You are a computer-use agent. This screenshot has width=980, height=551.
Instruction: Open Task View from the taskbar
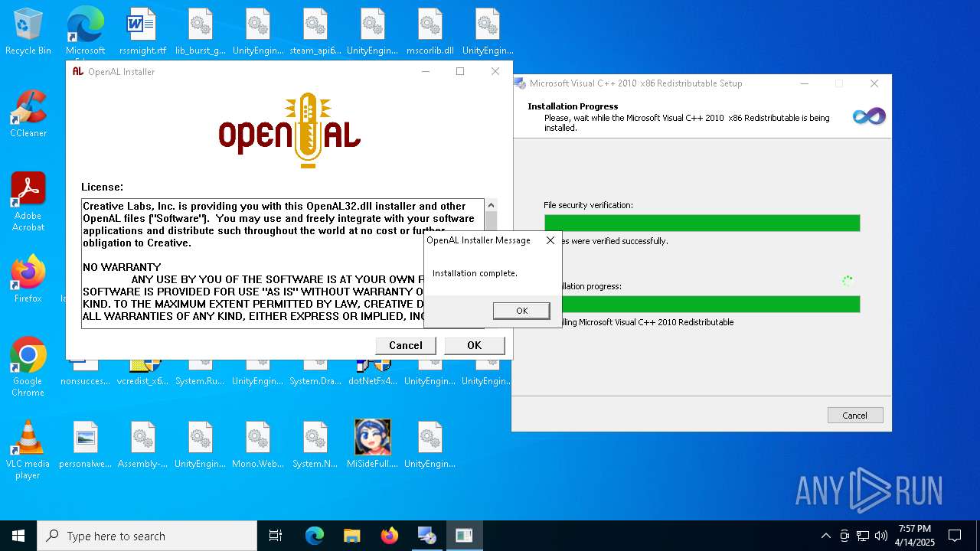276,536
